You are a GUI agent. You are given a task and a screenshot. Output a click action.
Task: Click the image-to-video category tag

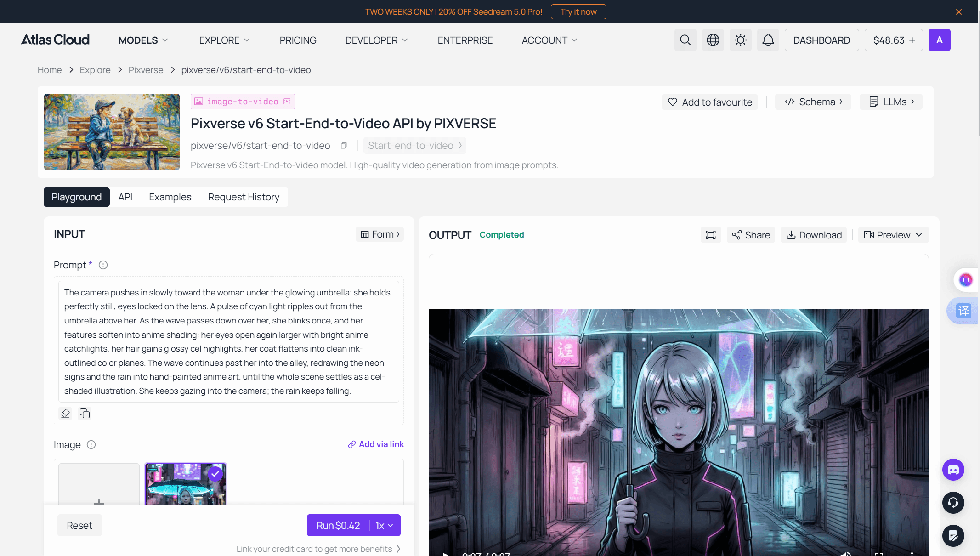[x=243, y=102]
